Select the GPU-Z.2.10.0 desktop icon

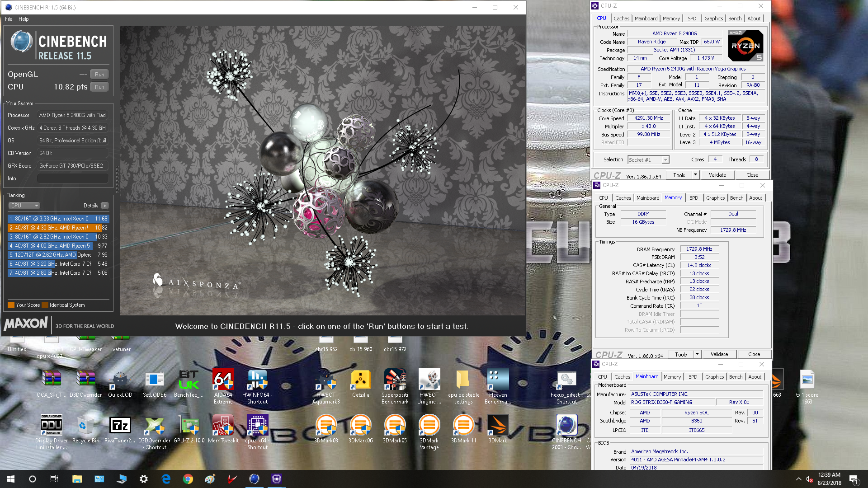[189, 429]
